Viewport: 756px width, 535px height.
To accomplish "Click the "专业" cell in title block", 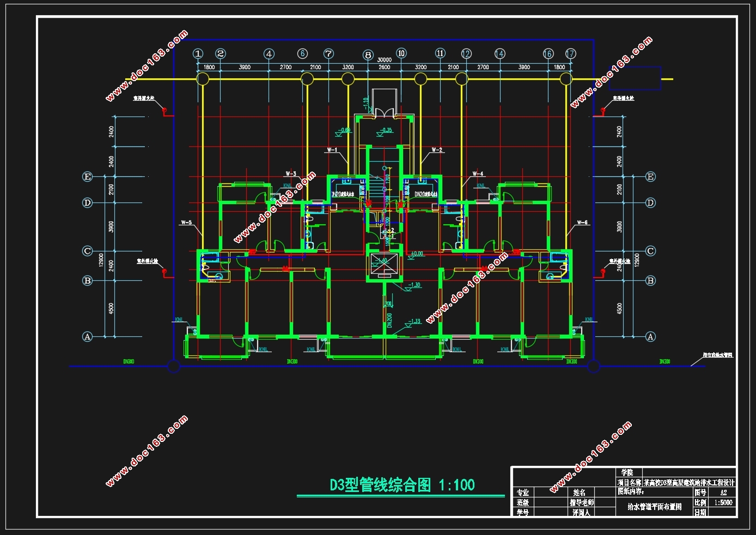I will coord(523,493).
